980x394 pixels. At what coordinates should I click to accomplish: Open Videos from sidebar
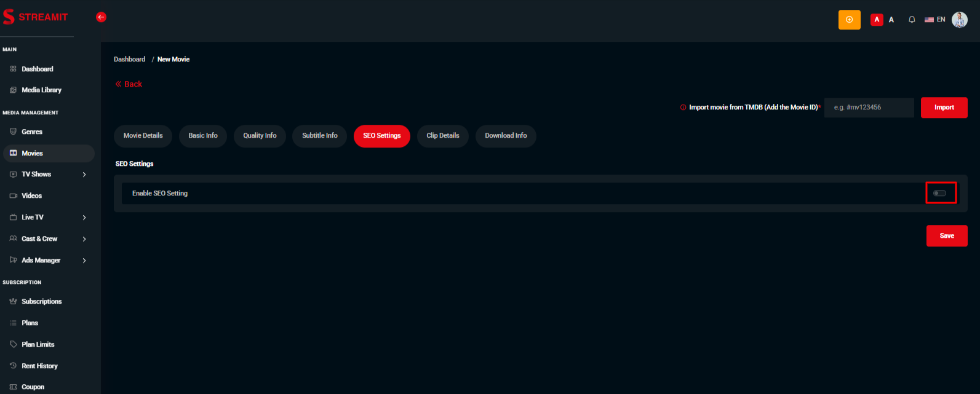pyautogui.click(x=31, y=195)
